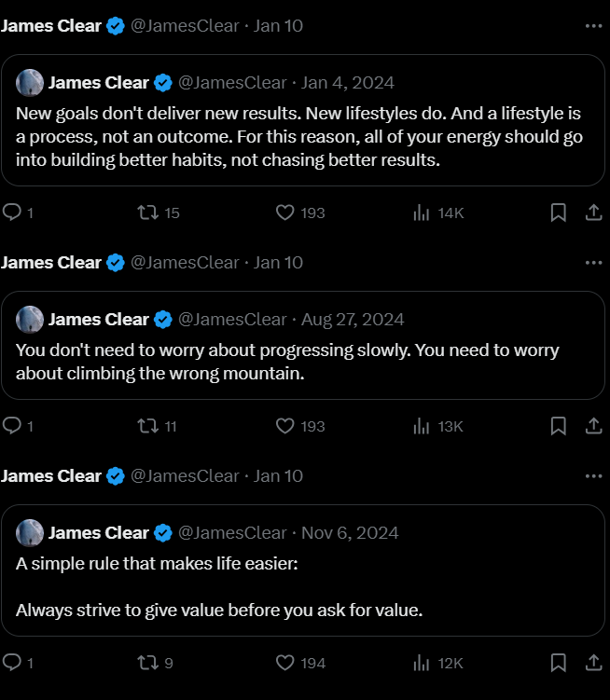Repost the post with 11 reposts

(x=147, y=426)
